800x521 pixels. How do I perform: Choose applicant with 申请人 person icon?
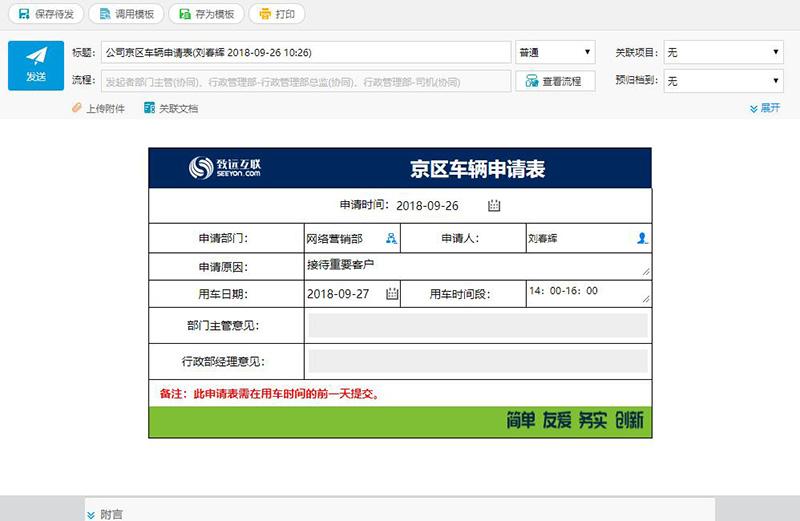click(642, 238)
